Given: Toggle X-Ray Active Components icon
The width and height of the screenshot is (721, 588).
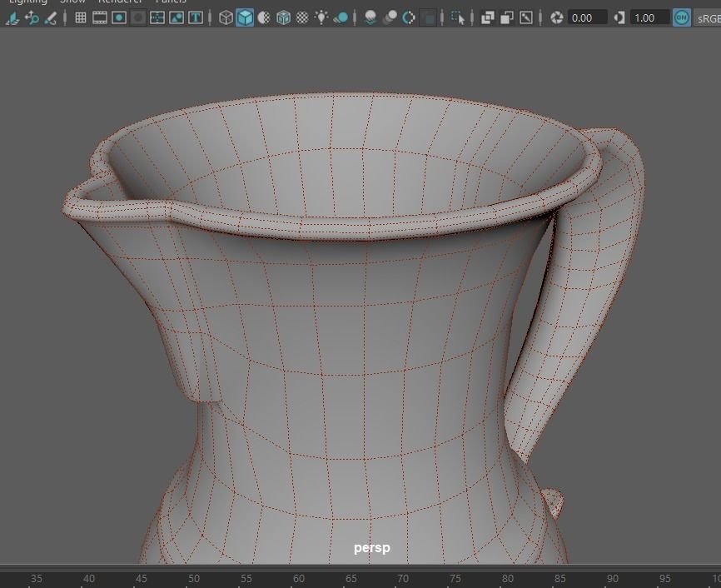Looking at the screenshot, I should [x=507, y=18].
